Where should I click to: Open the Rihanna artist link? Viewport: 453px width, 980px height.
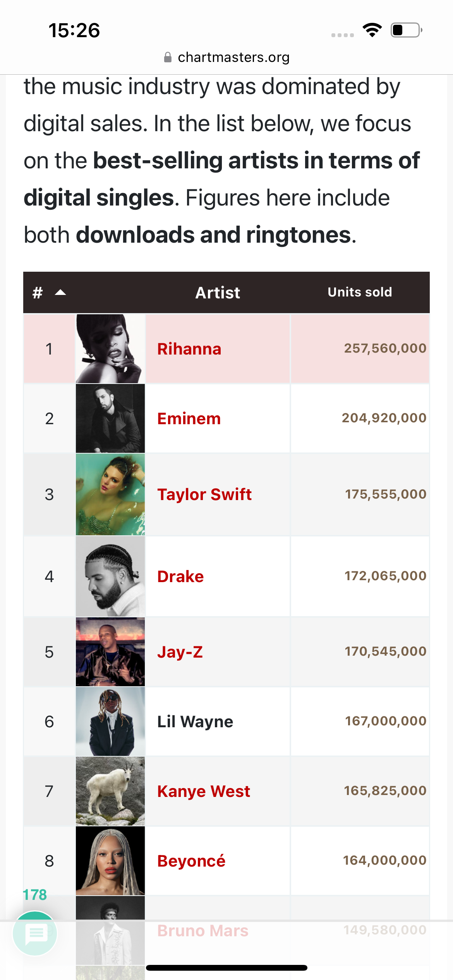(x=189, y=349)
